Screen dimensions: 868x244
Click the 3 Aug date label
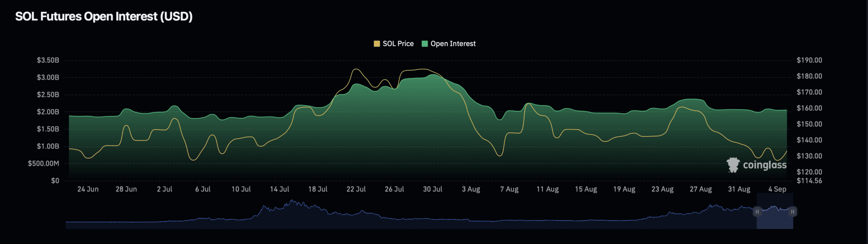click(471, 189)
